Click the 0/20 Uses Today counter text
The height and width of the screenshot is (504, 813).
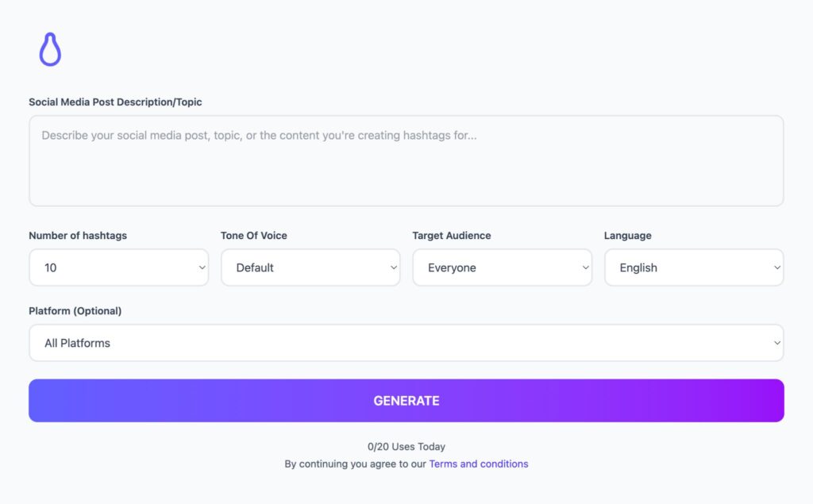(x=406, y=447)
